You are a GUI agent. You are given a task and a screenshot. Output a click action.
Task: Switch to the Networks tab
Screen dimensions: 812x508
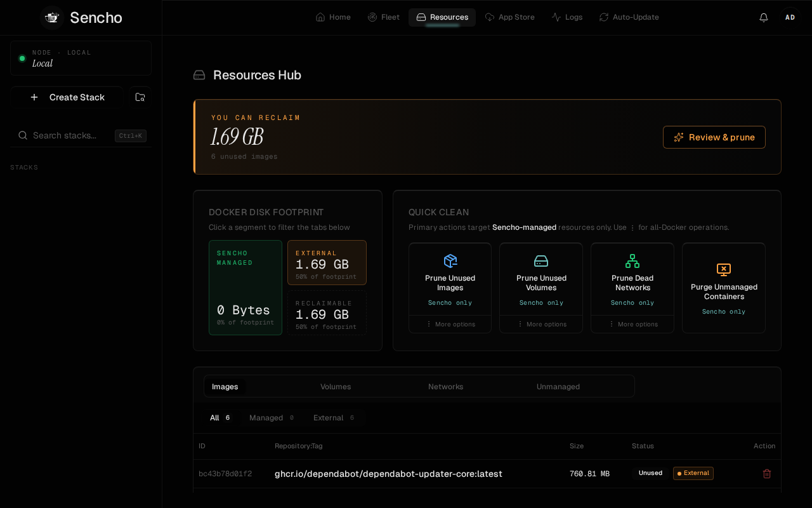click(446, 387)
